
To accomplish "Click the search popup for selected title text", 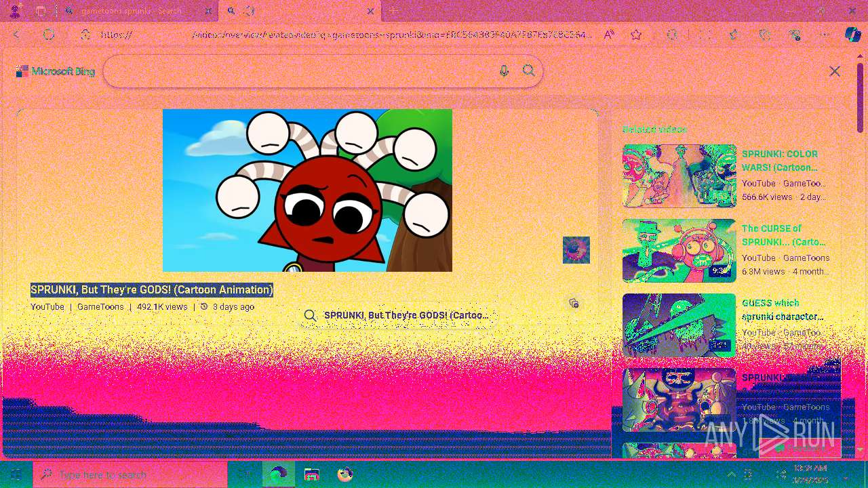I will pos(397,315).
